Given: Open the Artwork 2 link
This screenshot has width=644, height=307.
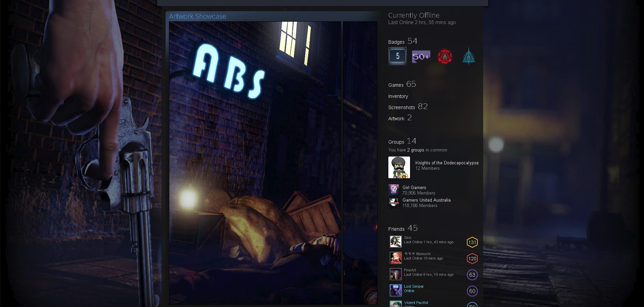Looking at the screenshot, I should tap(400, 118).
